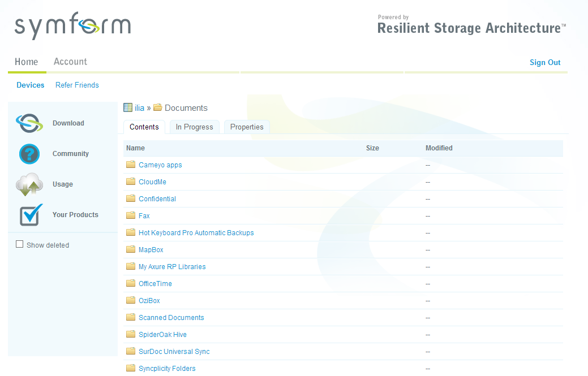This screenshot has height=376, width=588.
Task: Open the SurDoc Universal Sync folder
Action: click(174, 352)
